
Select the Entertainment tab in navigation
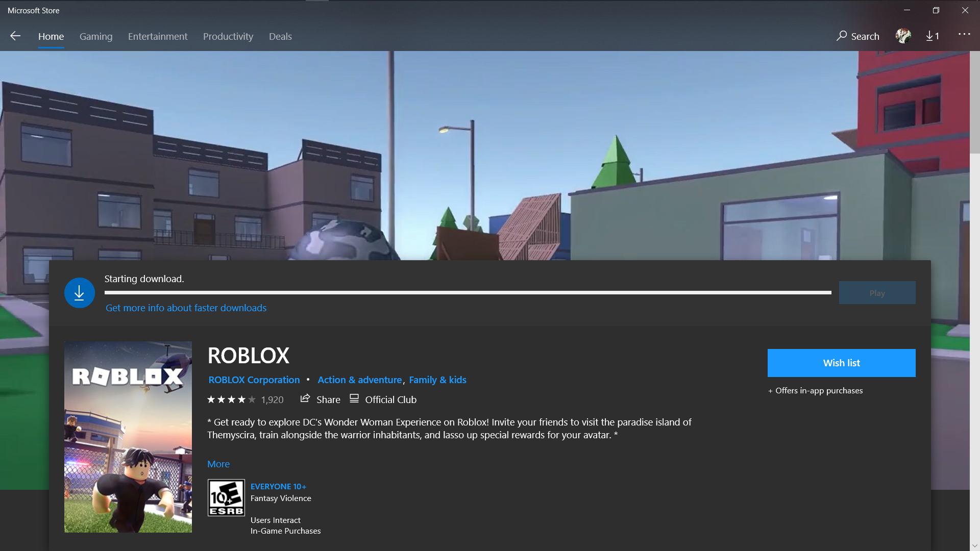tap(158, 36)
